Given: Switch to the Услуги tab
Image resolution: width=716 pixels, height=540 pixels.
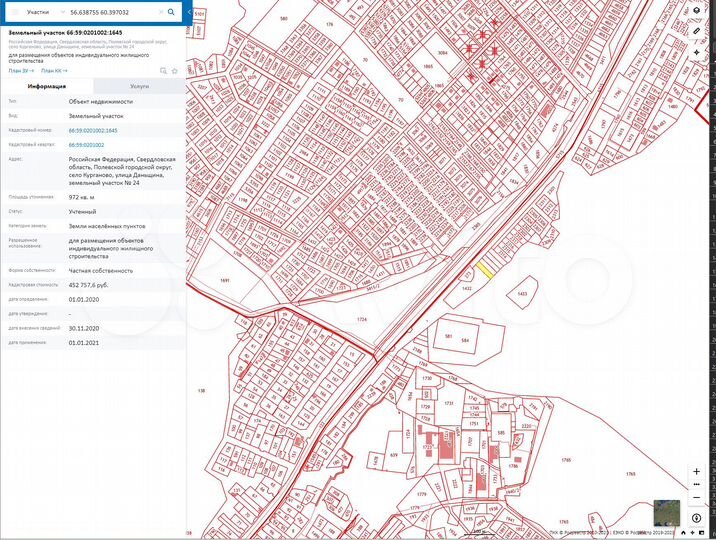Looking at the screenshot, I should (x=139, y=86).
